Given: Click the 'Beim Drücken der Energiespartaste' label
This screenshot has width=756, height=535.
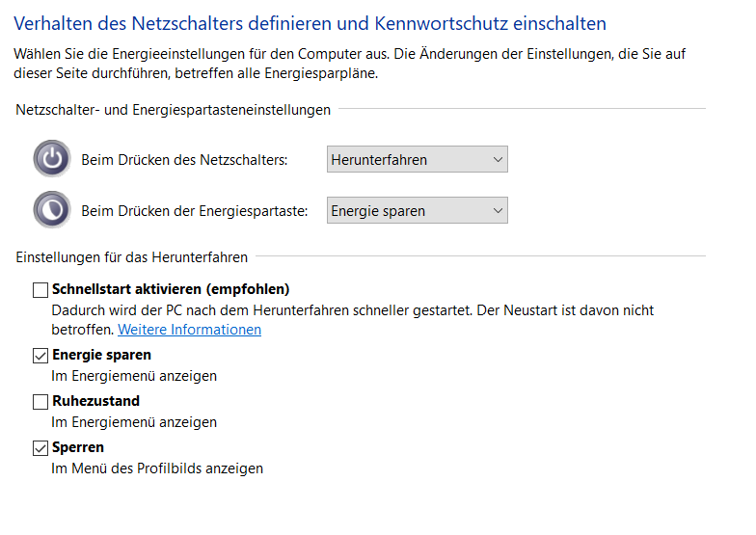Looking at the screenshot, I should (x=194, y=211).
